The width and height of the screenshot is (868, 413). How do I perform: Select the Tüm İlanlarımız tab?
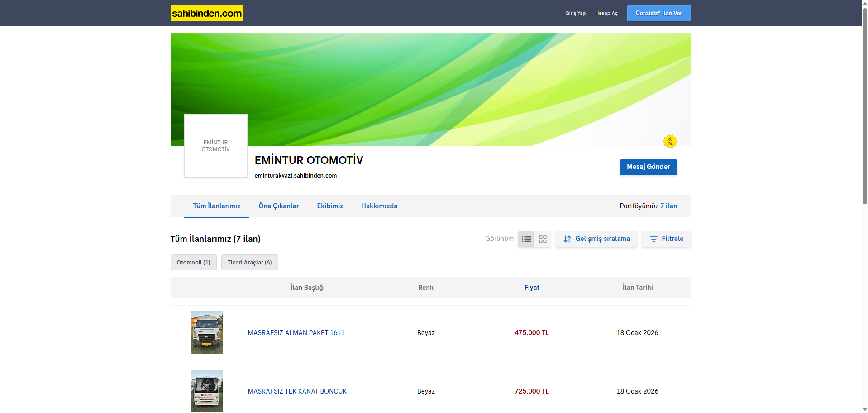tap(217, 206)
